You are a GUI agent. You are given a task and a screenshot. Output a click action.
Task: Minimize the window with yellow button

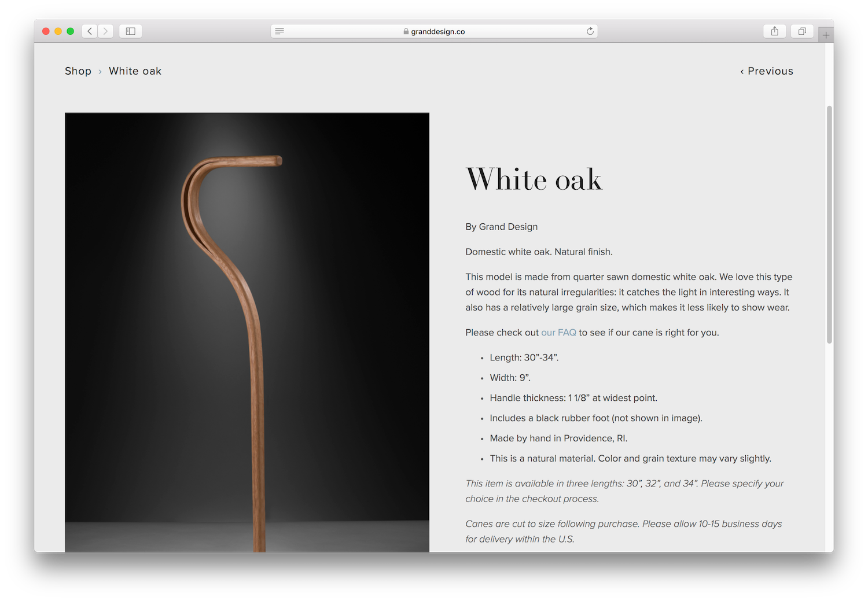coord(58,31)
